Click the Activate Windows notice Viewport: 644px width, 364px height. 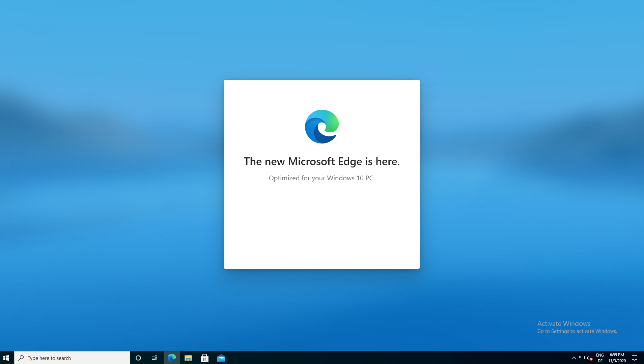pyautogui.click(x=563, y=323)
